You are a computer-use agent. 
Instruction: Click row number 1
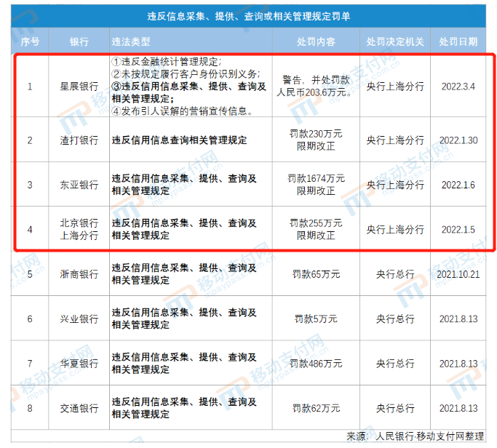click(x=30, y=86)
